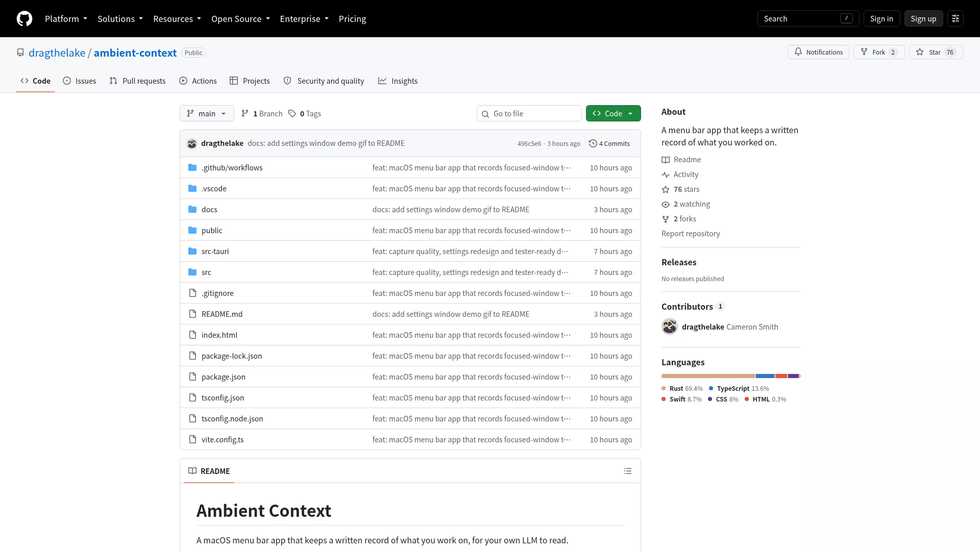Screen dimensions: 980x551
Task: Click the folder icon for .vscode
Action: coord(192,188)
